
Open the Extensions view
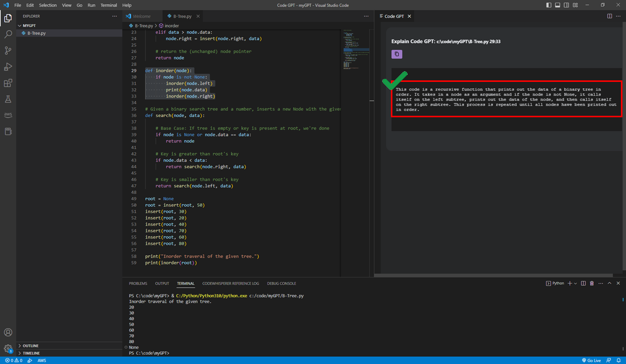pyautogui.click(x=8, y=83)
